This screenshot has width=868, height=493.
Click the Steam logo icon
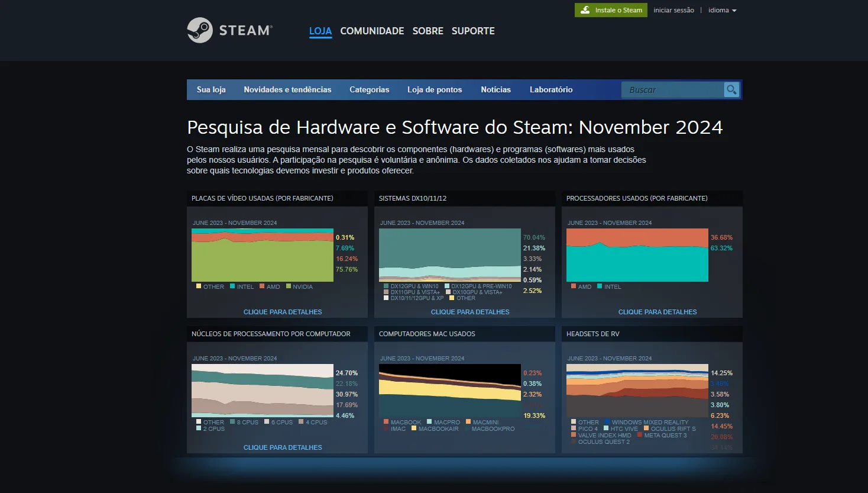click(200, 30)
